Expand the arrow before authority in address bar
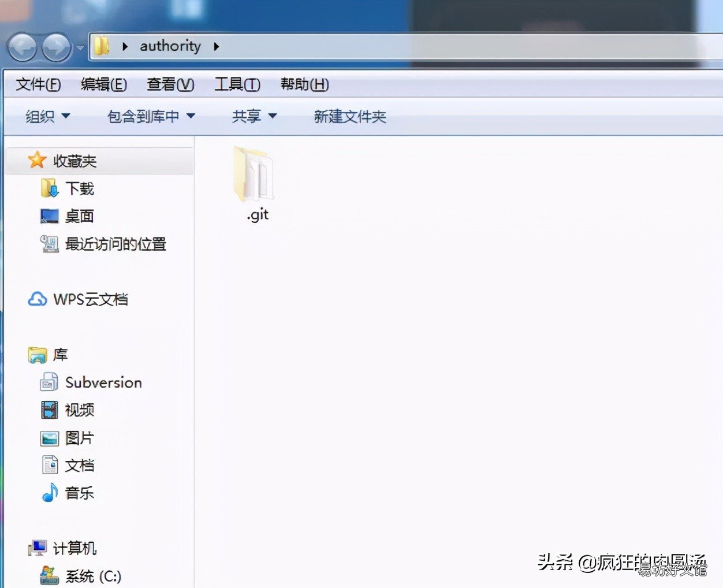723x588 pixels. (x=125, y=46)
